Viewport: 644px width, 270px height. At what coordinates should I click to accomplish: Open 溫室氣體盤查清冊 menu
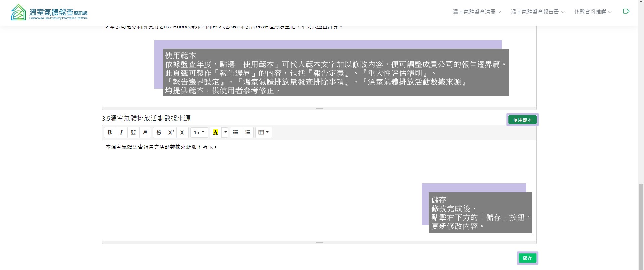[477, 12]
